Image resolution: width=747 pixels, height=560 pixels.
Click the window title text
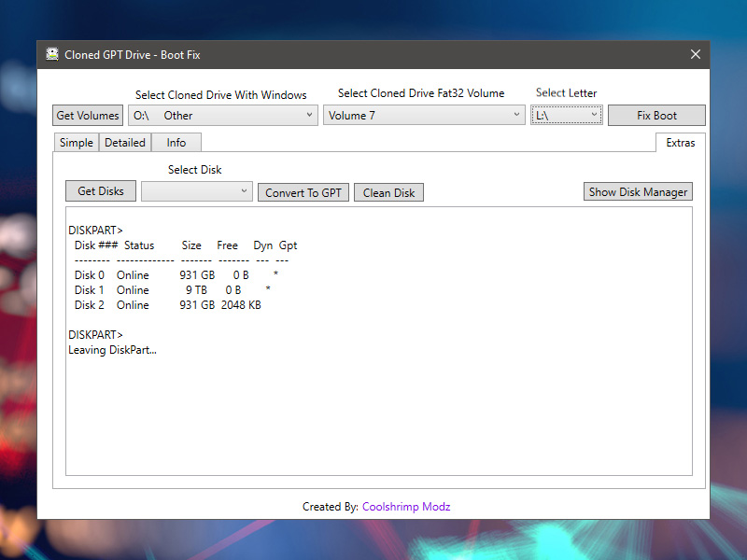tap(133, 55)
